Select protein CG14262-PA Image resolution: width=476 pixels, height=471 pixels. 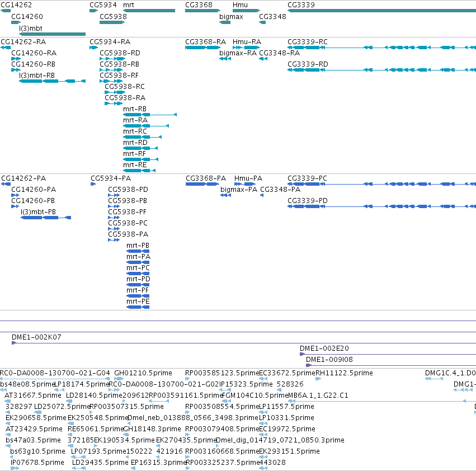6,184
